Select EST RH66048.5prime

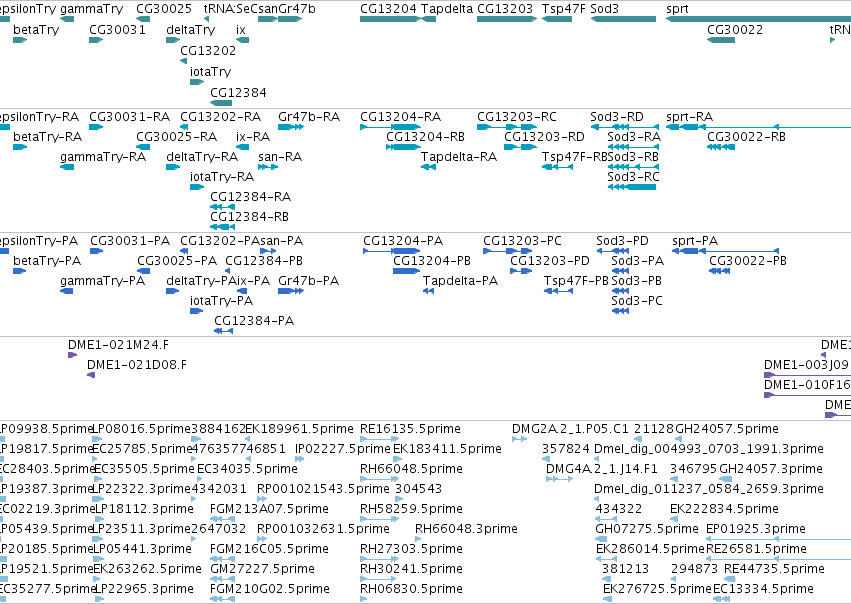coord(379,479)
